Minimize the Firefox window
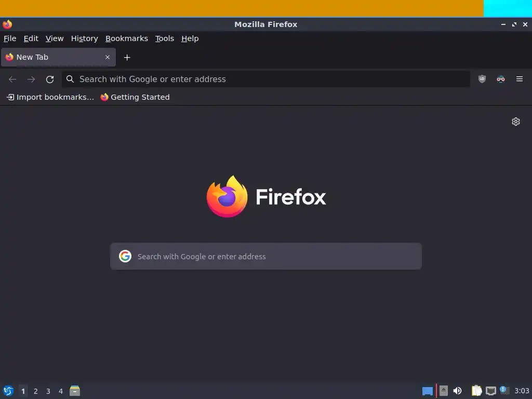 (503, 24)
